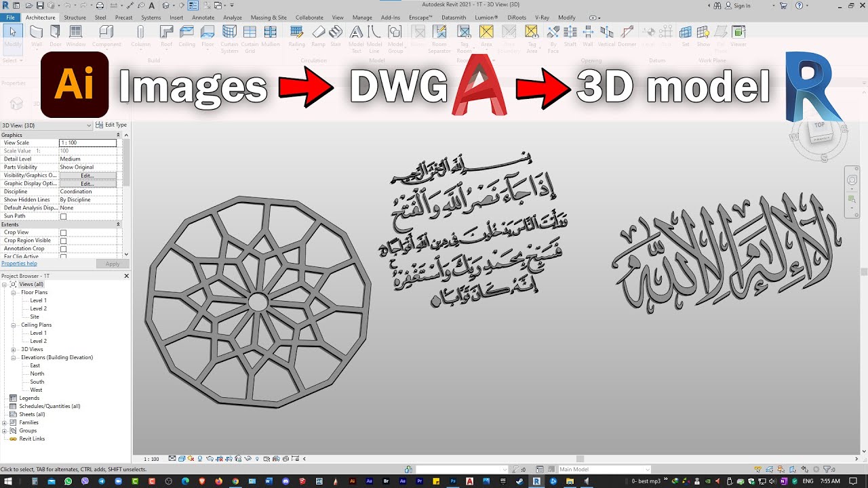Switch to the Annotate ribbon tab
The image size is (868, 488).
(203, 18)
